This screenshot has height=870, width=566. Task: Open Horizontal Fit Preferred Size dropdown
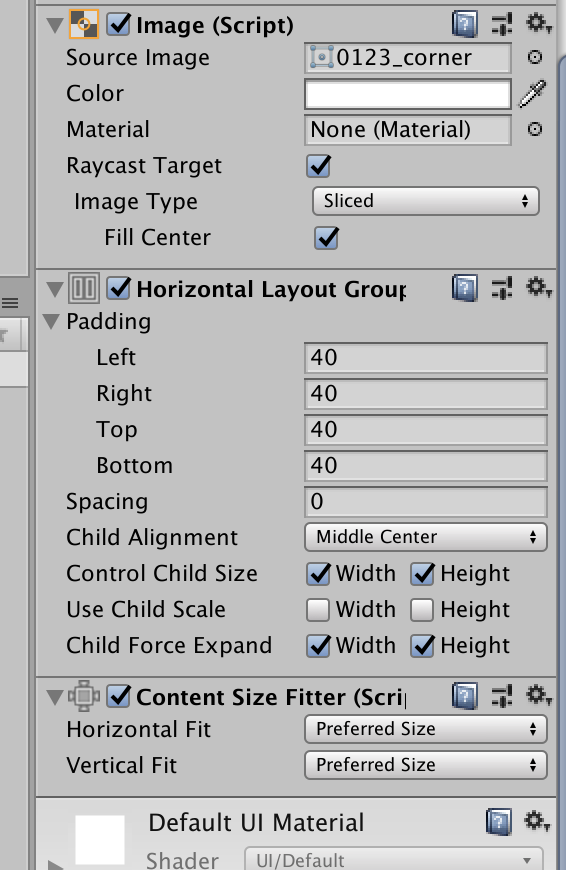(426, 729)
